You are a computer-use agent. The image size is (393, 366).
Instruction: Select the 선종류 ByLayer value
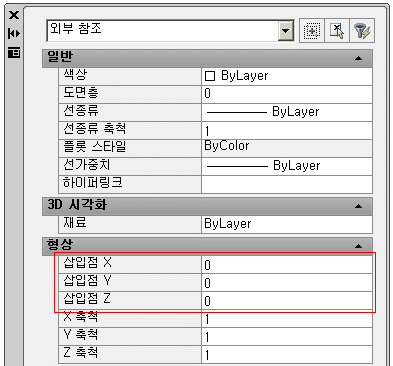287,112
